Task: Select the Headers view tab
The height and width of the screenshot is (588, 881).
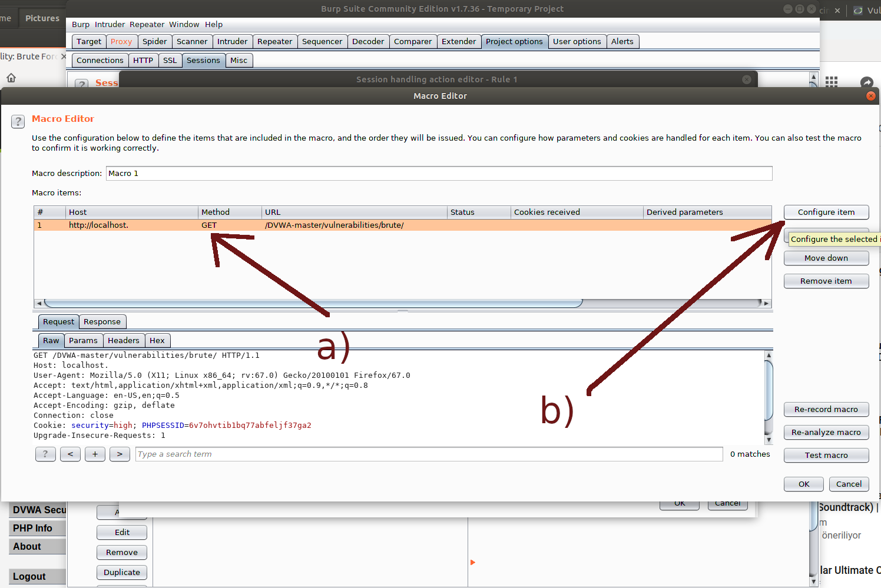Action: 124,340
